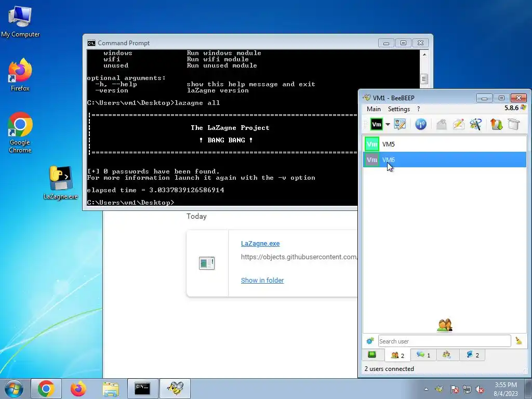The width and height of the screenshot is (532, 399).
Task: Open the Settings menu in BeeBEEP
Action: (399, 109)
